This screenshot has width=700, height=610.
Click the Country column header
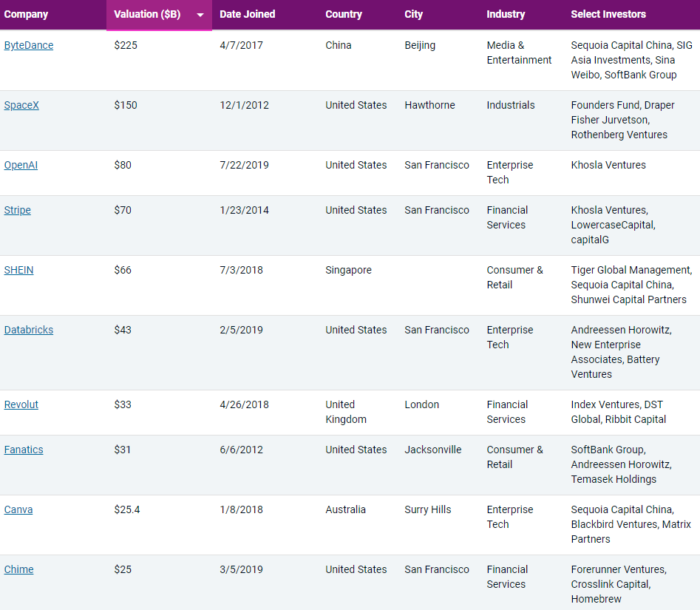tap(344, 14)
